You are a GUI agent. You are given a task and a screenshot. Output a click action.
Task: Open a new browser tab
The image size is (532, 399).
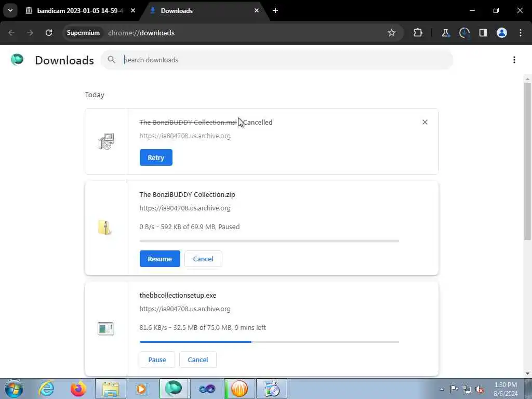275,10
